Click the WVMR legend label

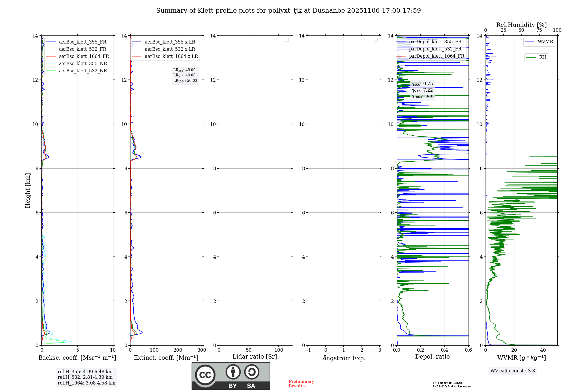point(545,42)
